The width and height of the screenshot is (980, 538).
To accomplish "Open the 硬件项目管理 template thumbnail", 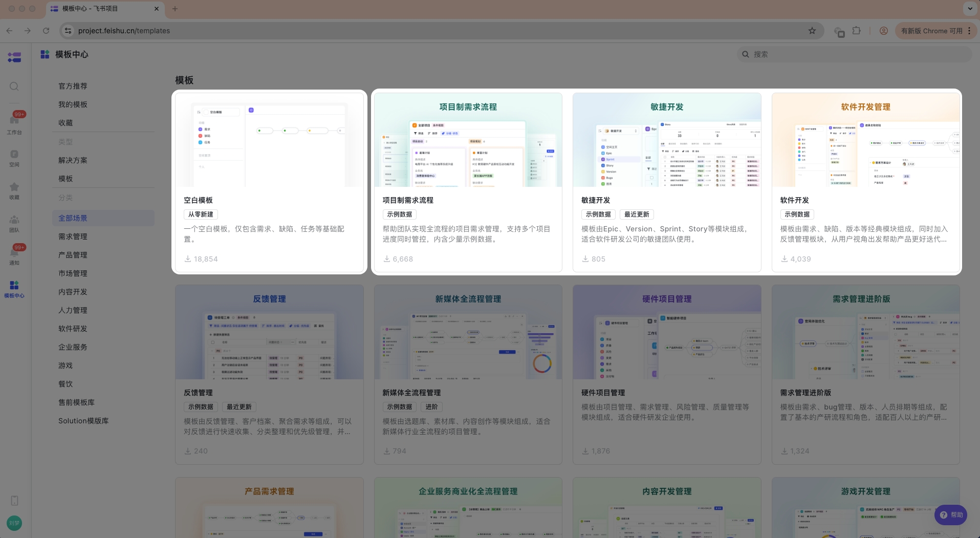I will tap(667, 332).
